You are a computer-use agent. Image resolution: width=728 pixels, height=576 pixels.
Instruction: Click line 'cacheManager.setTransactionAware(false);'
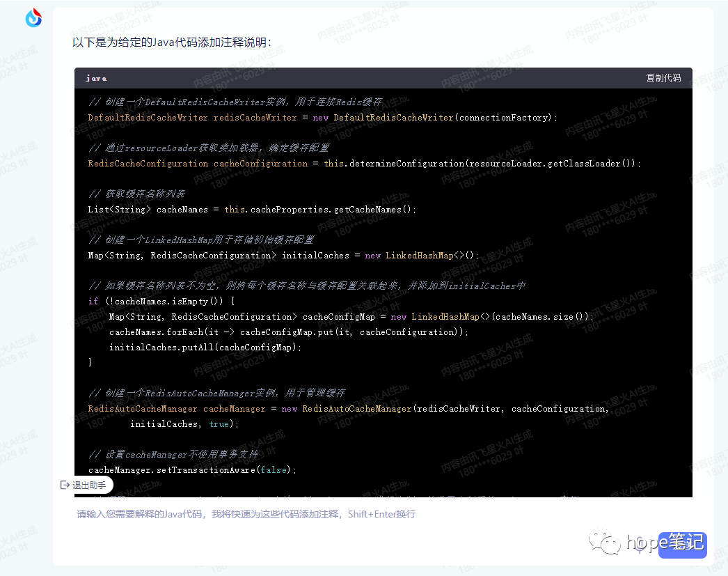(192, 470)
